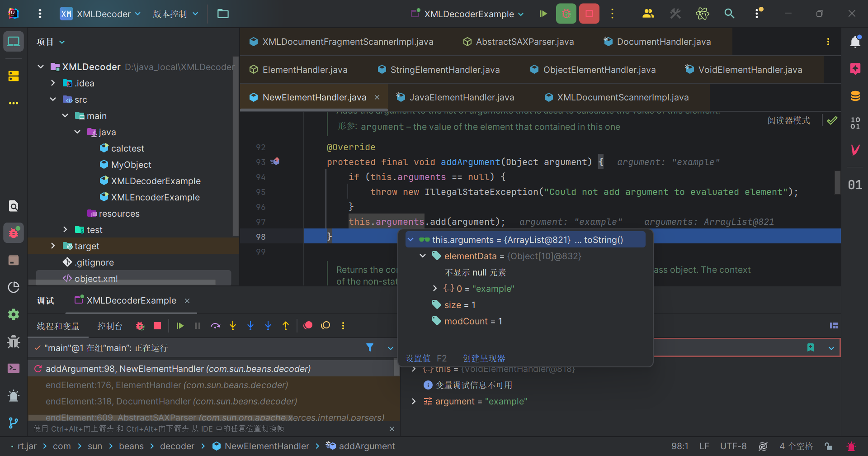Click Step Into yellow arrow in debugger
This screenshot has width=868, height=456.
tap(233, 326)
